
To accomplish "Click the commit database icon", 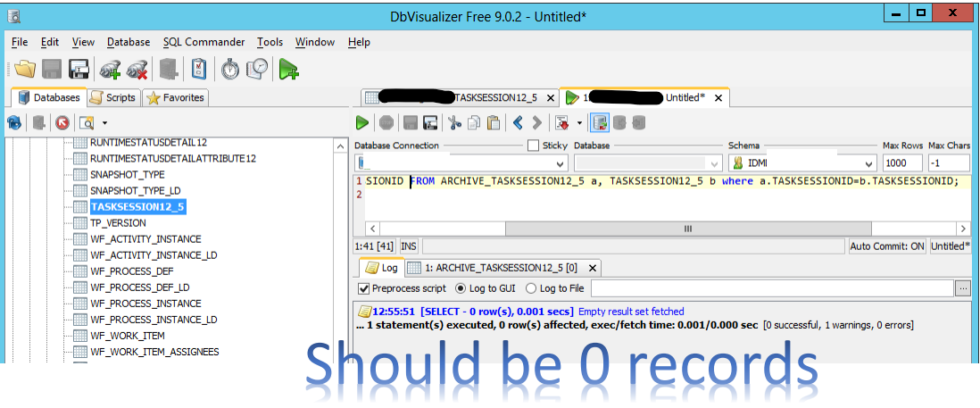I will point(619,122).
